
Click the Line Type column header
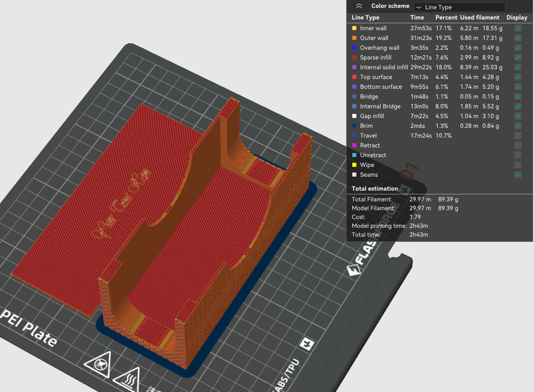[x=365, y=17]
